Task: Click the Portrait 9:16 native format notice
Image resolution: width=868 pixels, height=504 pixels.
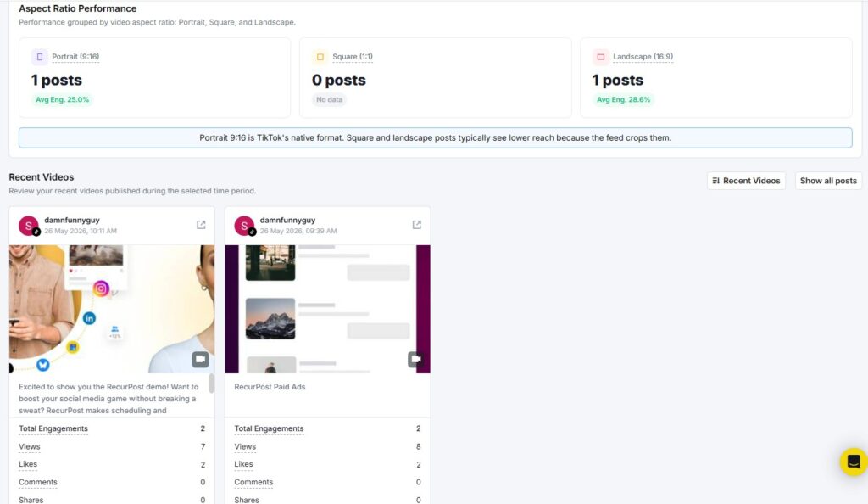Action: [435, 138]
